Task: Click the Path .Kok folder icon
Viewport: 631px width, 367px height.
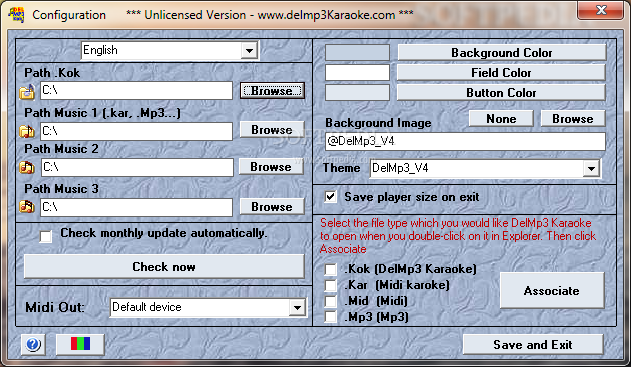Action: pos(27,92)
